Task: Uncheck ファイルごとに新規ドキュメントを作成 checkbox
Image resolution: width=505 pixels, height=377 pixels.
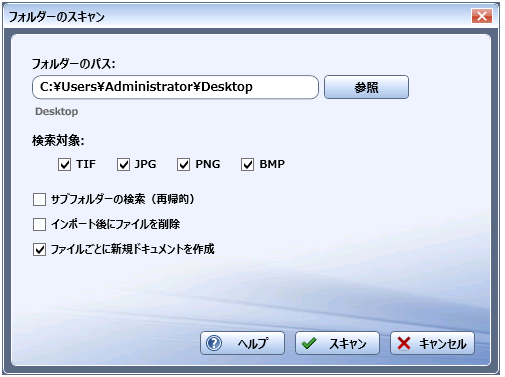Action: [x=39, y=249]
